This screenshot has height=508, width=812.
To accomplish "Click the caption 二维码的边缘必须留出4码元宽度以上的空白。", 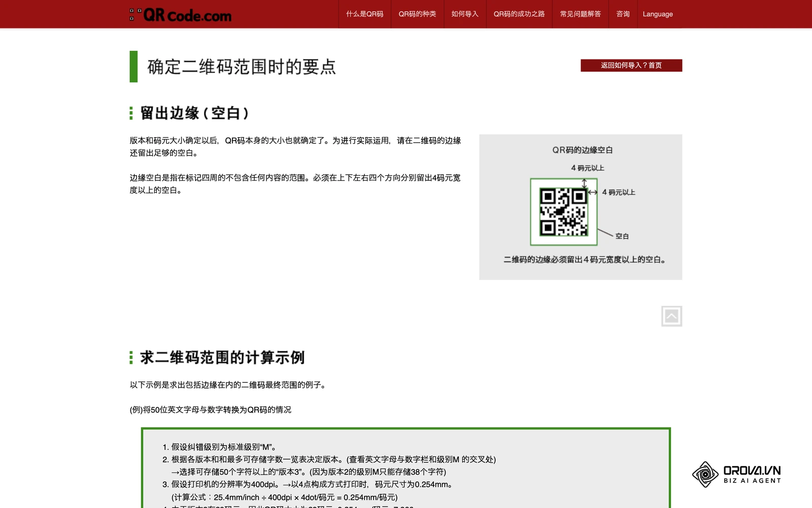I will [x=585, y=260].
